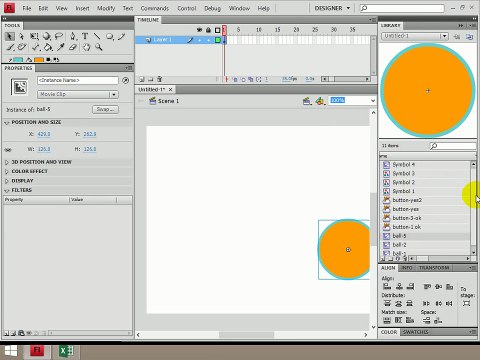This screenshot has height=360, width=480.
Task: Toggle Layer 1 green outline square
Action: click(218, 40)
